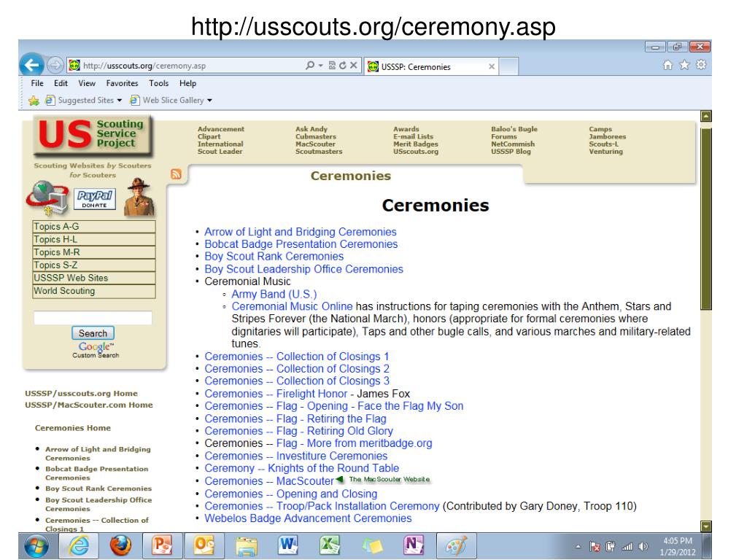Click the US Scouting Service Project logo

(x=93, y=135)
